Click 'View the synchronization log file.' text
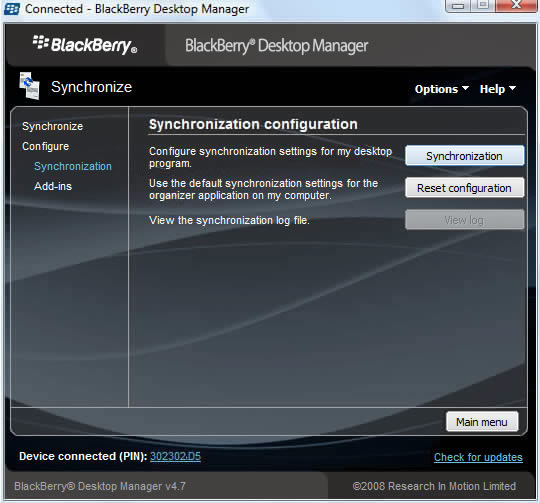 [229, 220]
